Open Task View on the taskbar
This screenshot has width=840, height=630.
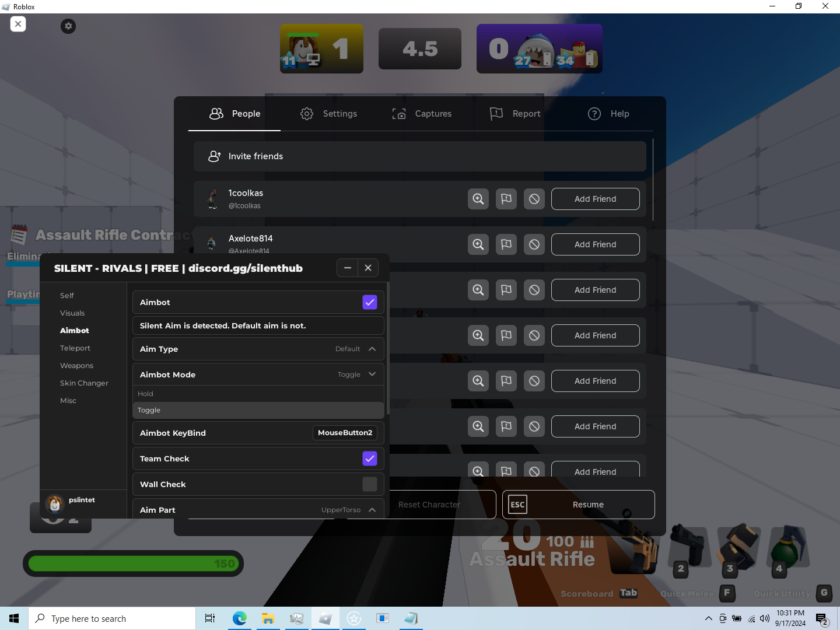[x=210, y=618]
